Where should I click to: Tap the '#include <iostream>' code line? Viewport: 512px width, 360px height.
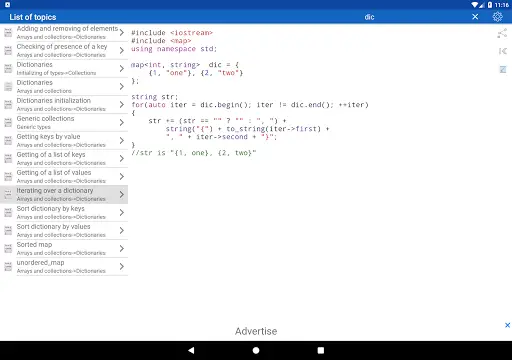(x=172, y=33)
